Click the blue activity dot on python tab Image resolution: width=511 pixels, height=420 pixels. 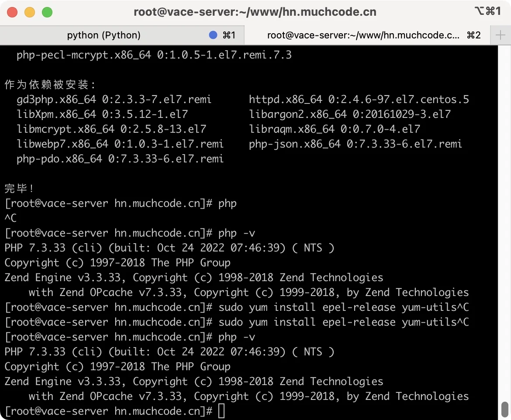tap(213, 35)
